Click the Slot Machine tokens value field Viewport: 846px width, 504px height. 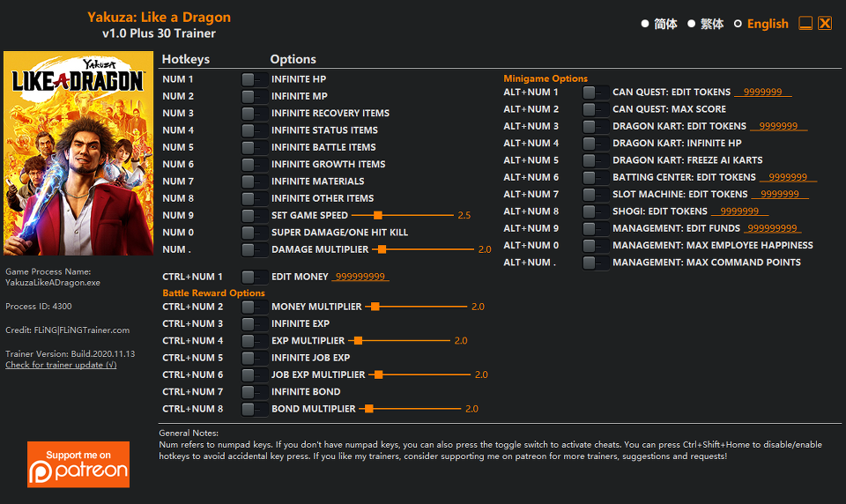coord(780,194)
